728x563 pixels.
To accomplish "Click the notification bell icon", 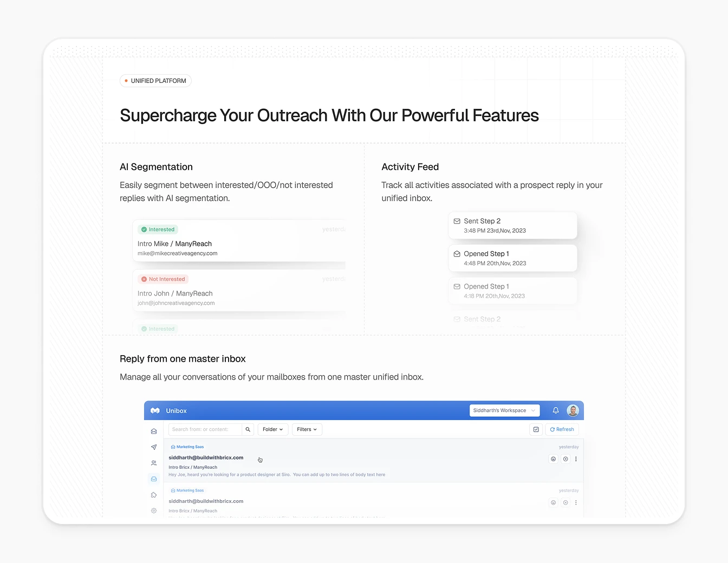I will pos(556,411).
